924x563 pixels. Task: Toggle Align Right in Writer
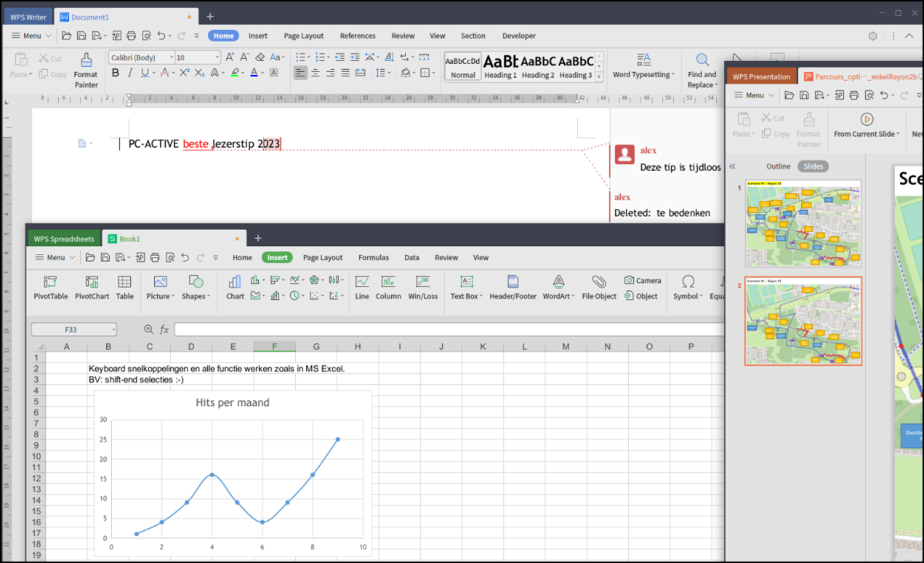330,73
